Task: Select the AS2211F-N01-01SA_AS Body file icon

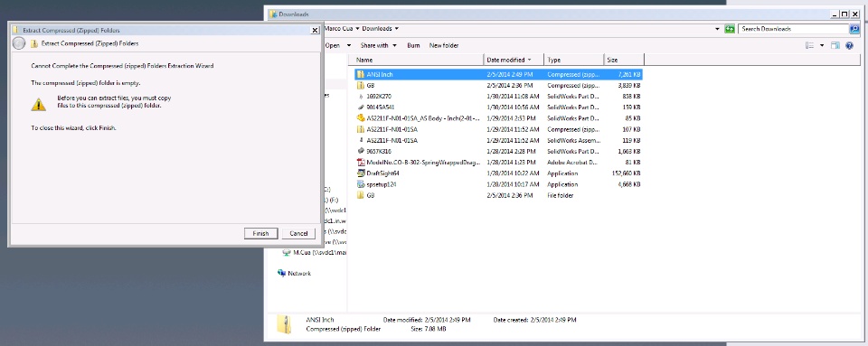Action: [361, 118]
